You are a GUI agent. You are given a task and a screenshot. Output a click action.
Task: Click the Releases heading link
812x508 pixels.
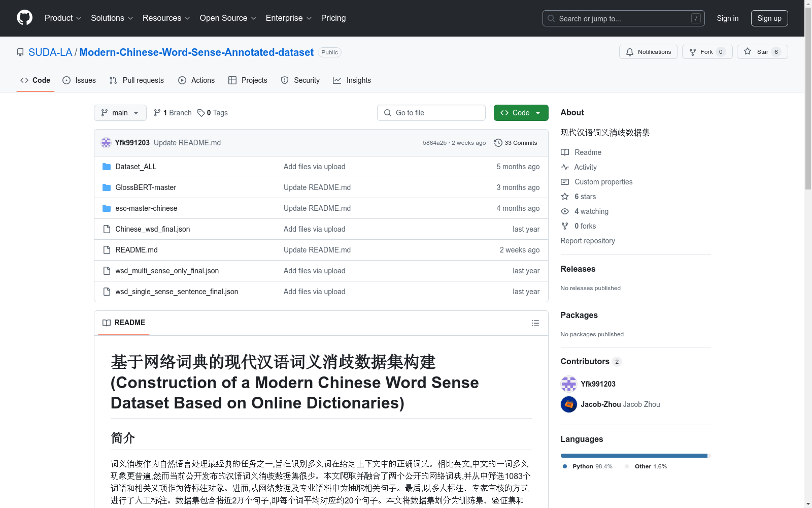pos(578,269)
